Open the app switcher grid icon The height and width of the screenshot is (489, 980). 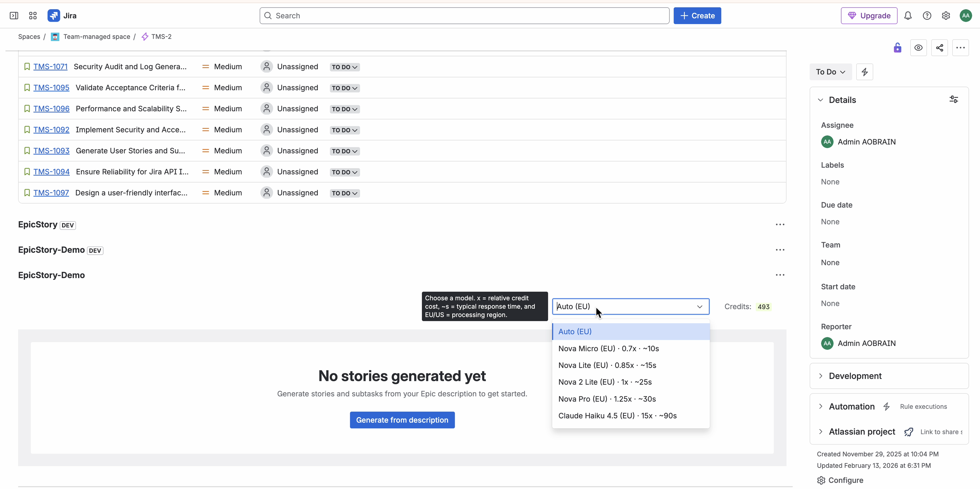[x=33, y=16]
